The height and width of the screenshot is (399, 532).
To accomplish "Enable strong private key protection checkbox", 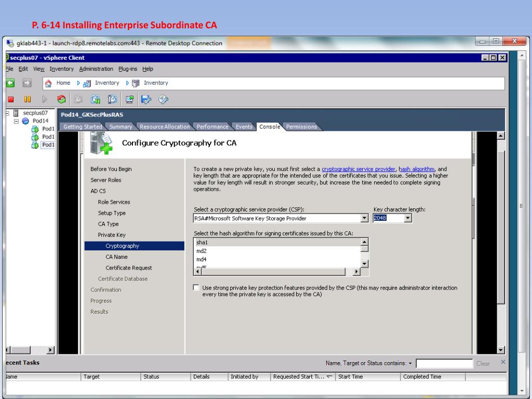I will [x=196, y=288].
